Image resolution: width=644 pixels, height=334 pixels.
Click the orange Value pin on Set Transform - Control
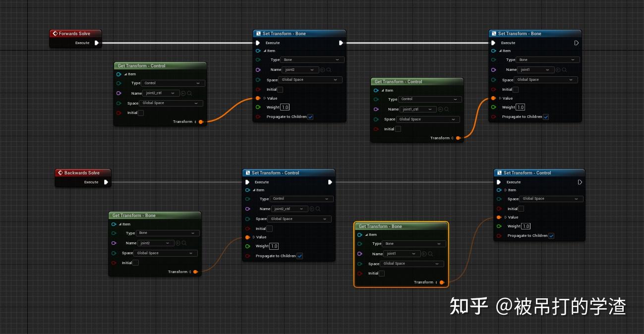(247, 237)
